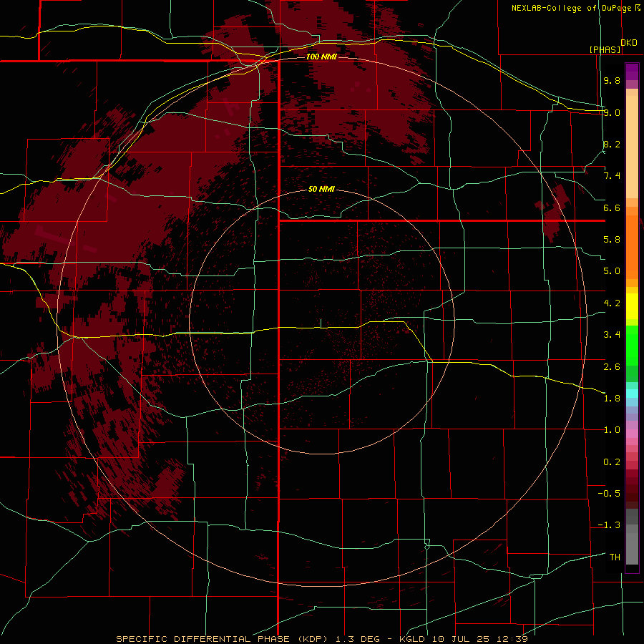
Task: Select the 8.2 value on the scale
Action: pyautogui.click(x=612, y=144)
